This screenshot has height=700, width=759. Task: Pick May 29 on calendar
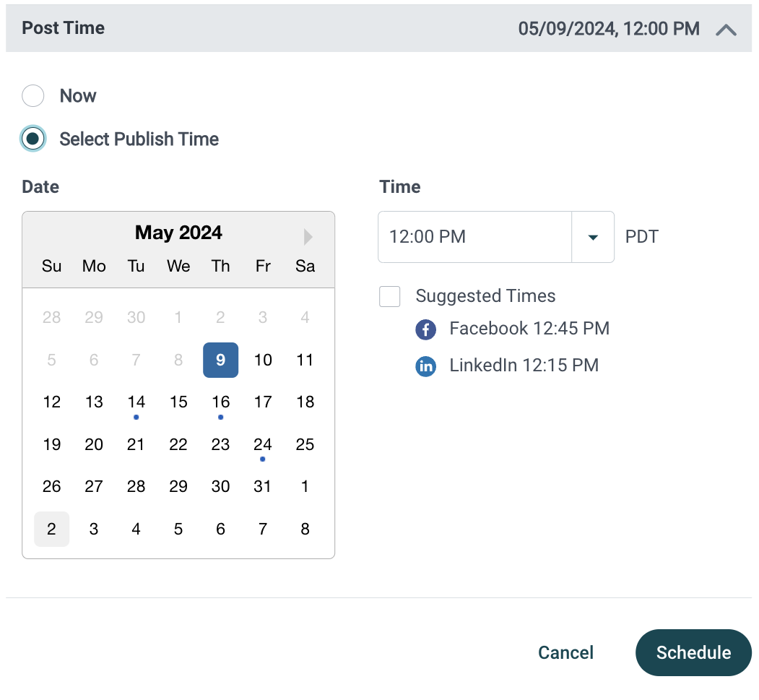click(x=178, y=486)
